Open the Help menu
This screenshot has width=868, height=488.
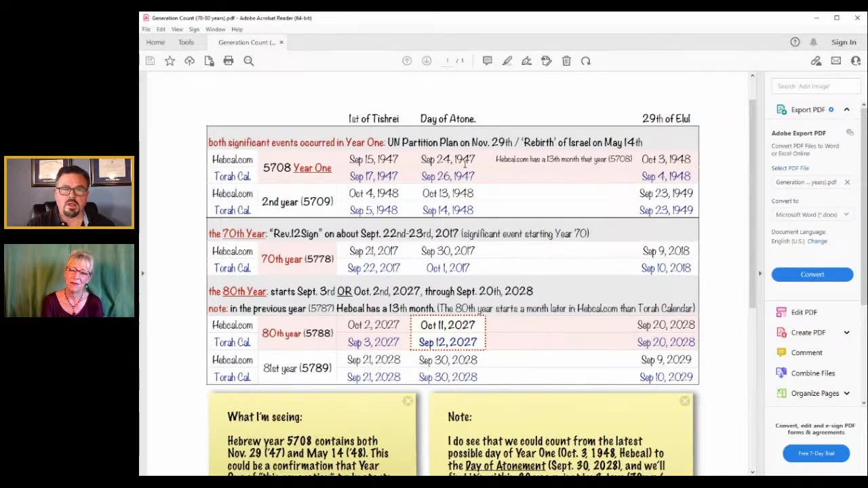click(237, 29)
